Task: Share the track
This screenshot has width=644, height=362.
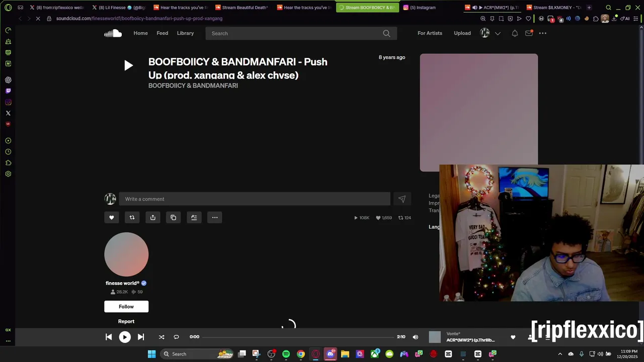Action: [x=153, y=218]
